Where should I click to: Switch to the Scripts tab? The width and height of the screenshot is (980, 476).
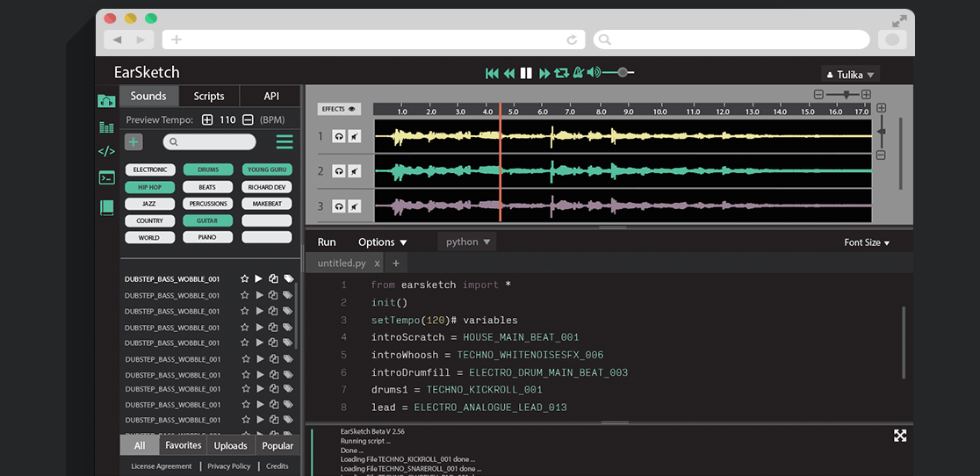(209, 97)
